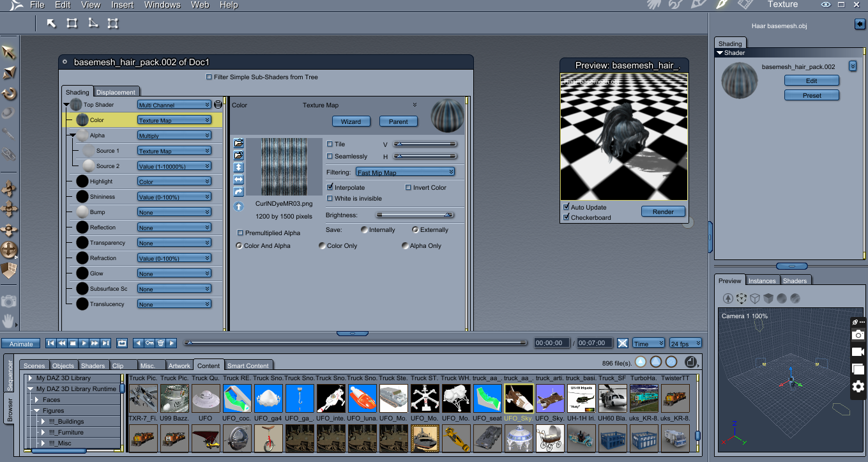Click the camera icon in left toolbar
Image resolution: width=868 pixels, height=462 pixels.
9,301
